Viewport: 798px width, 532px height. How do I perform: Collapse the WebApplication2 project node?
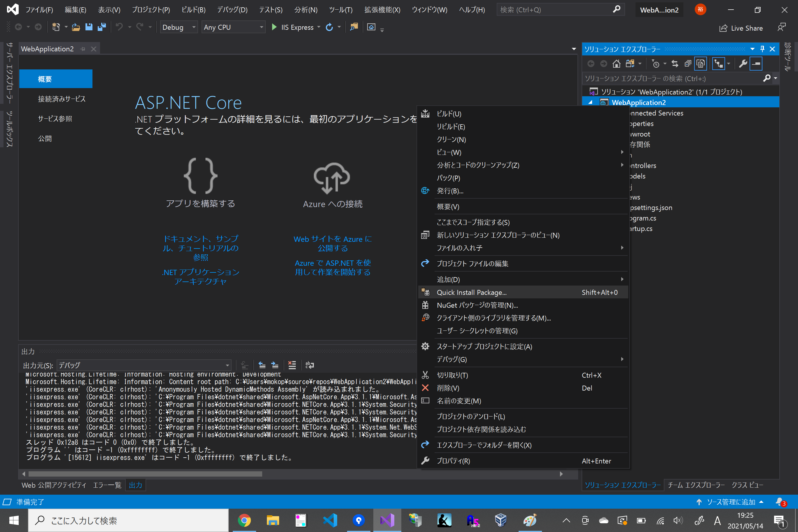tap(590, 102)
